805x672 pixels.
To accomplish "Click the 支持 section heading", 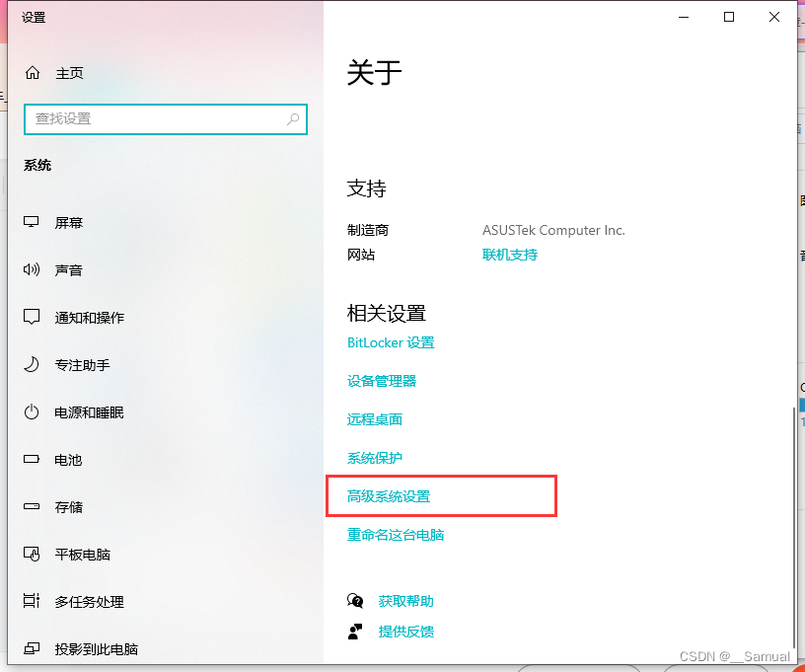I will click(367, 188).
